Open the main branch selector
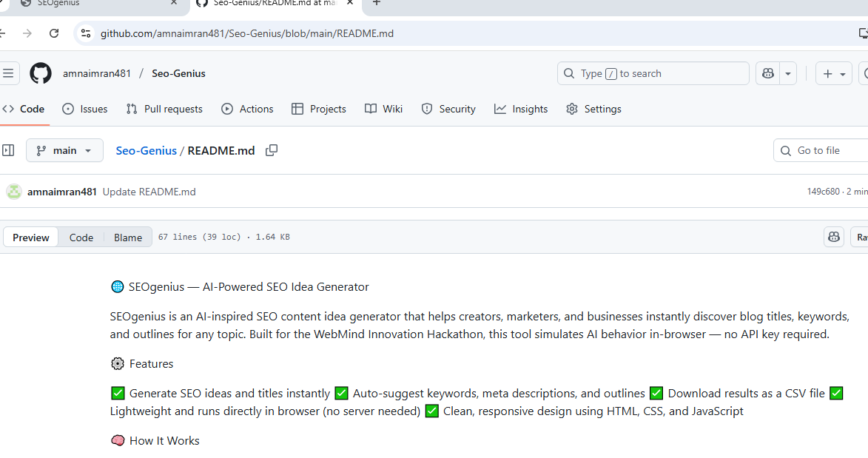This screenshot has width=868, height=458. [x=64, y=150]
